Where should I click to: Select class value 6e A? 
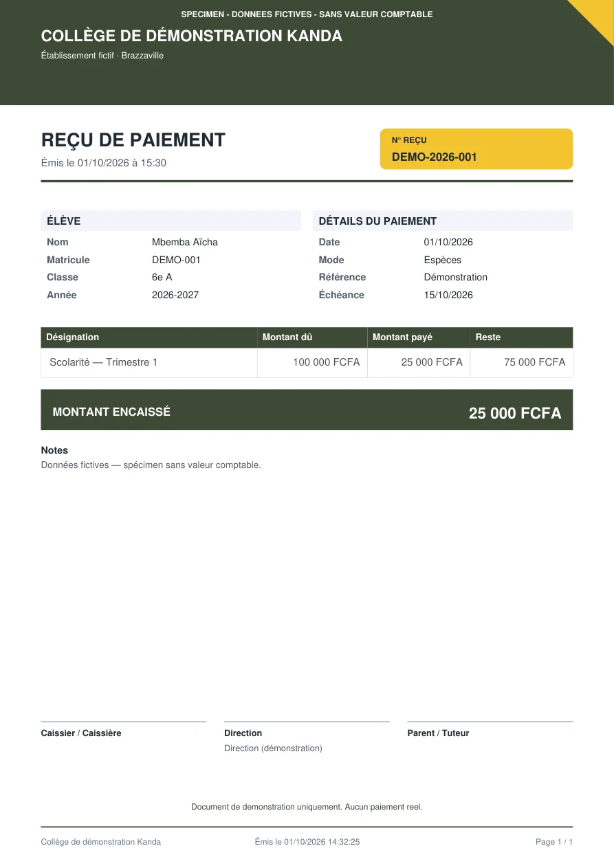pos(162,277)
